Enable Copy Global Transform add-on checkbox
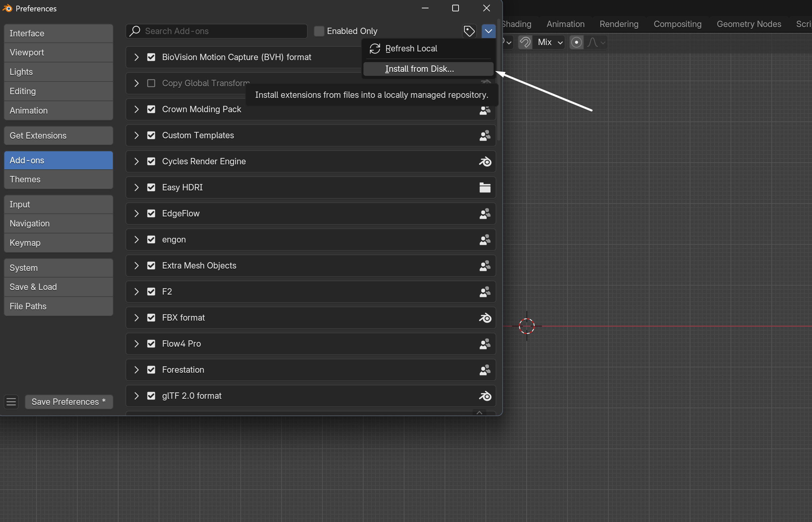Screen dimensions: 812x522 151,83
